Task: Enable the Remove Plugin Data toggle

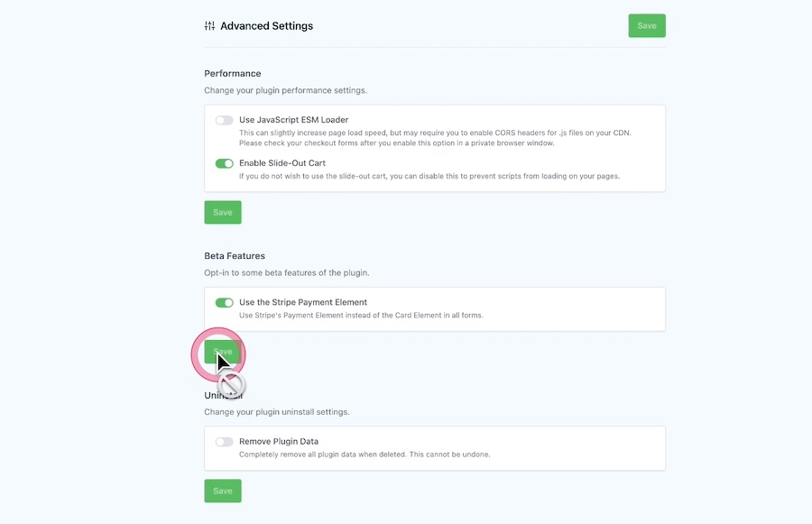Action: click(222, 441)
